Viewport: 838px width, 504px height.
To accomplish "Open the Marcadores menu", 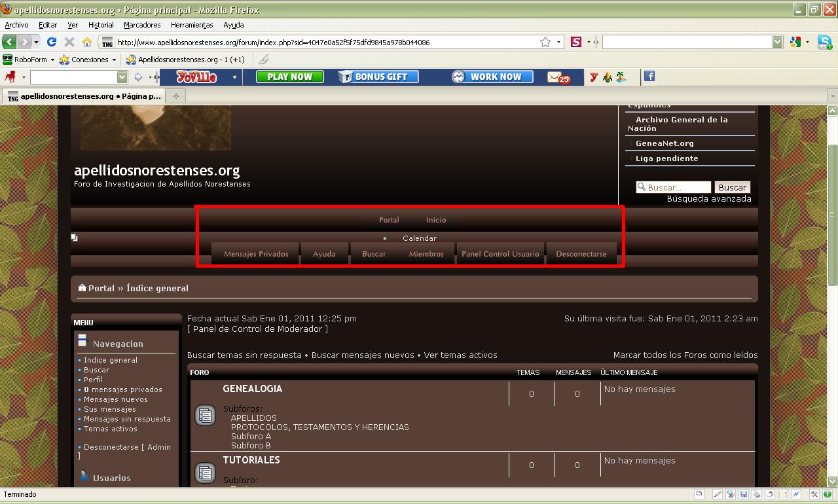I will [142, 25].
